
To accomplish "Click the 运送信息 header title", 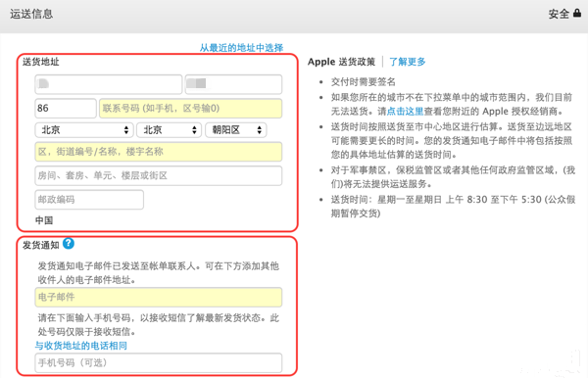I will [31, 14].
